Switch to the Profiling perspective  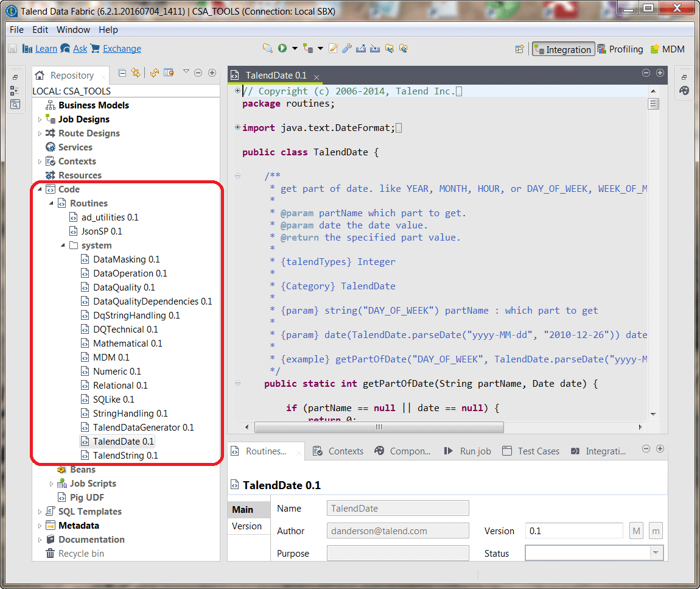click(620, 49)
